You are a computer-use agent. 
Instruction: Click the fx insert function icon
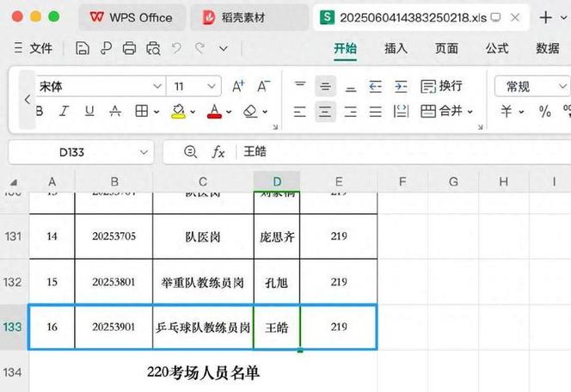click(218, 152)
